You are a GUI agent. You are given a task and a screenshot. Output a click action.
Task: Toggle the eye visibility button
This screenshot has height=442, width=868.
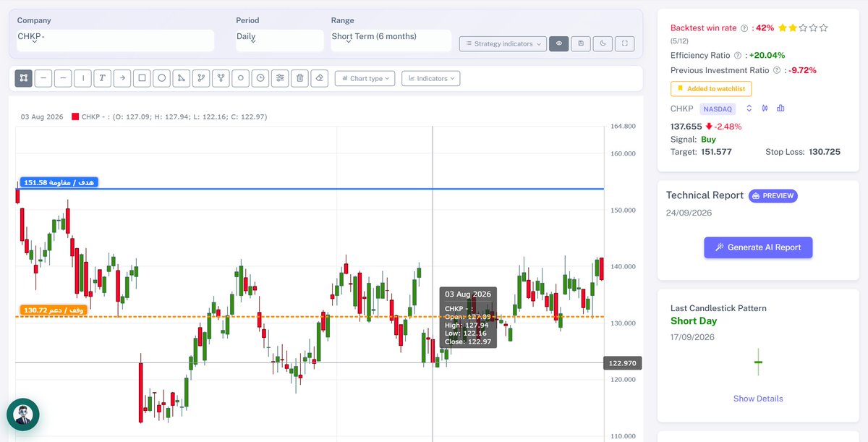point(558,43)
